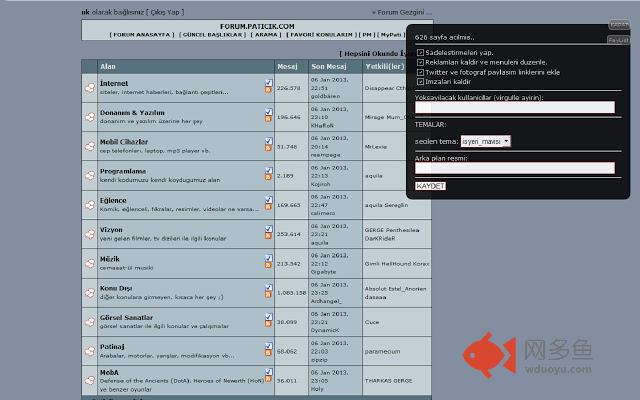Screen dimensions: 640x400
Task: Click the blue mark-read icon in Patinaj row
Action: pyautogui.click(x=268, y=346)
